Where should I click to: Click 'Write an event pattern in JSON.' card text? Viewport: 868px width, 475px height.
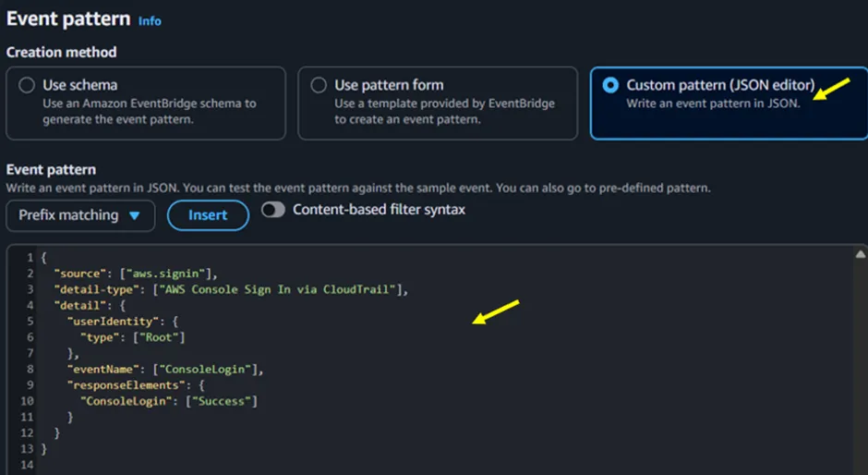click(713, 104)
